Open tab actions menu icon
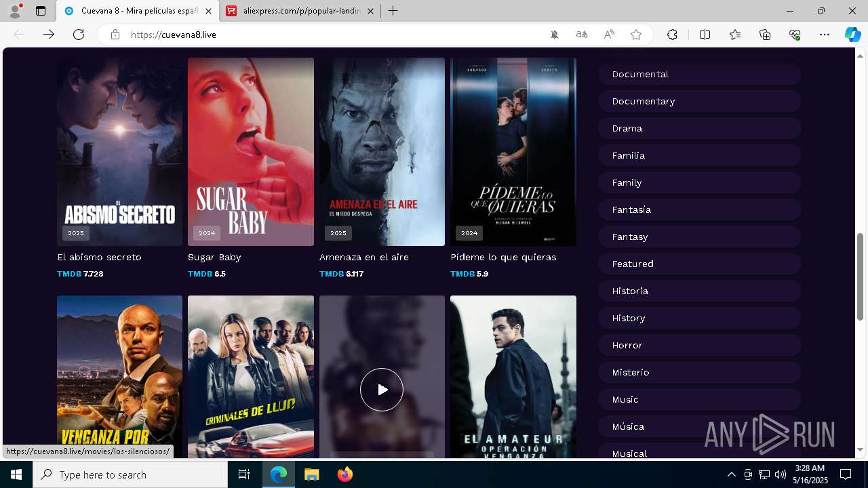Viewport: 868px width, 488px height. coord(41,11)
